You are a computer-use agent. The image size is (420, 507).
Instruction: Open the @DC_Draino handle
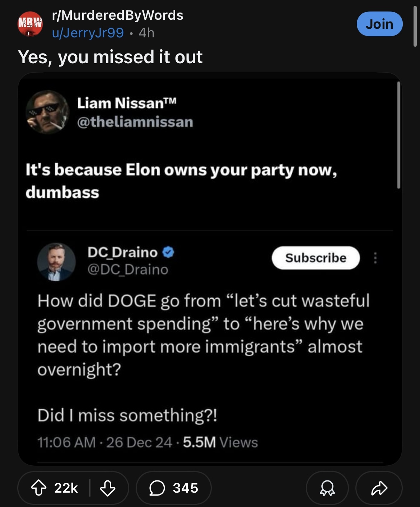click(128, 269)
